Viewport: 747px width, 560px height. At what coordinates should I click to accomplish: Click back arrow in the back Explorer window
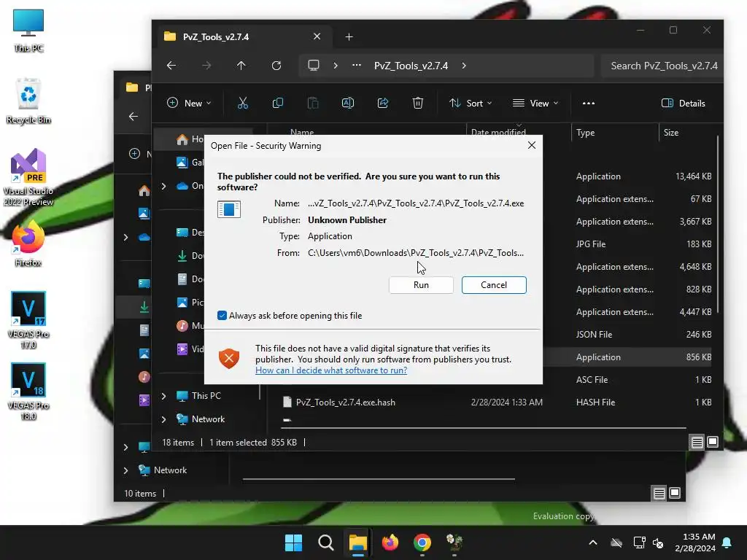(133, 116)
